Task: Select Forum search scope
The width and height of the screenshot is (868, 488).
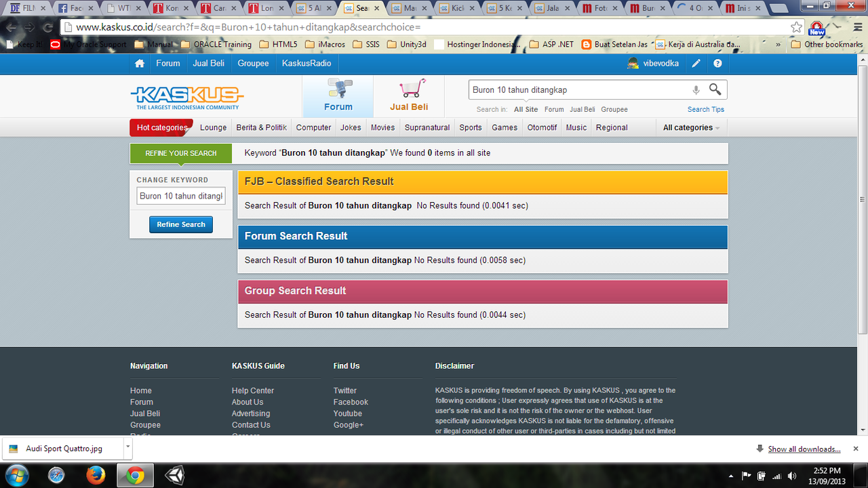Action: (554, 109)
